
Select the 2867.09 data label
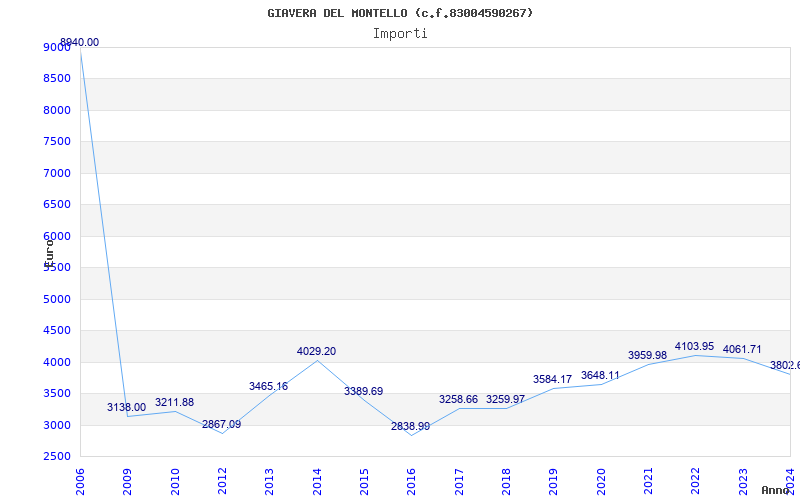221,424
